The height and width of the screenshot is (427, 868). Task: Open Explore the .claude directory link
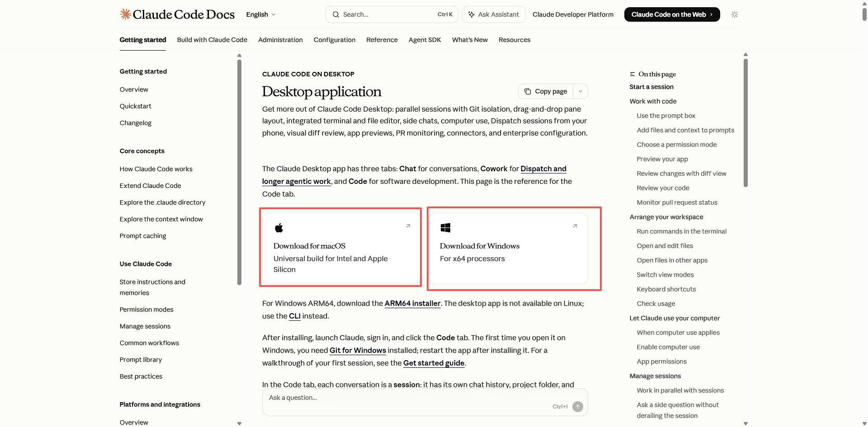(162, 202)
